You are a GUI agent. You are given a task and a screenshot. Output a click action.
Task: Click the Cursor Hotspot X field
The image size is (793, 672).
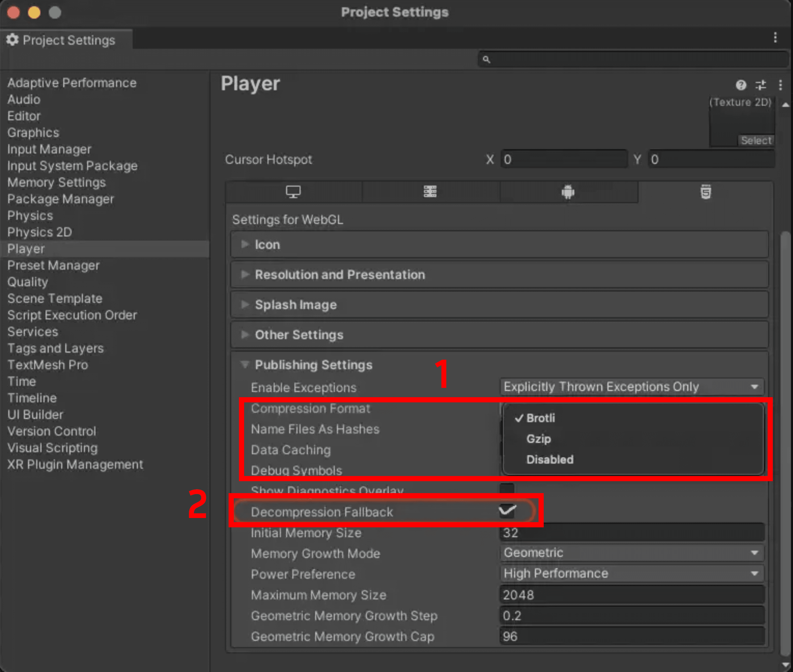point(564,159)
